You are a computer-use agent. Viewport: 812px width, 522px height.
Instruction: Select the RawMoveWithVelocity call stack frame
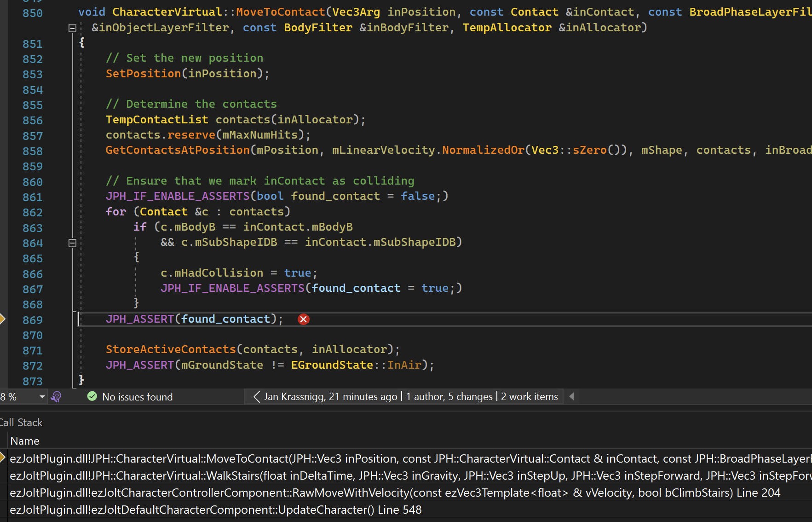click(x=410, y=493)
